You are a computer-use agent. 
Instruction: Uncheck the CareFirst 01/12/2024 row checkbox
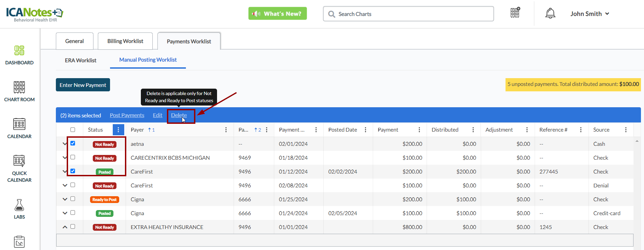[73, 171]
